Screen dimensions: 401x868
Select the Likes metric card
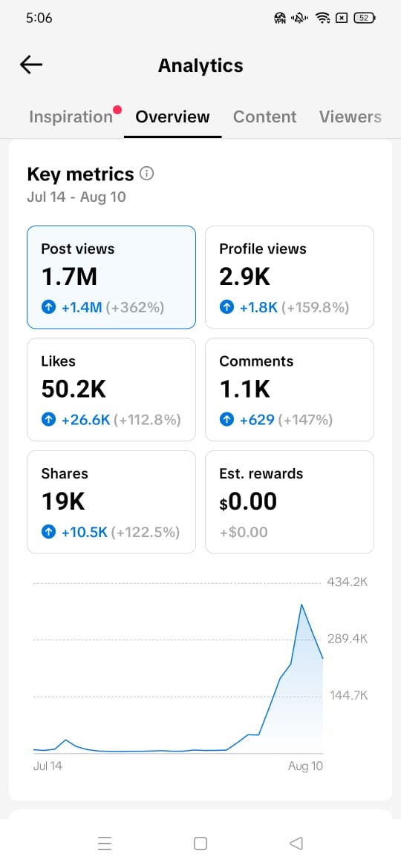coord(111,389)
